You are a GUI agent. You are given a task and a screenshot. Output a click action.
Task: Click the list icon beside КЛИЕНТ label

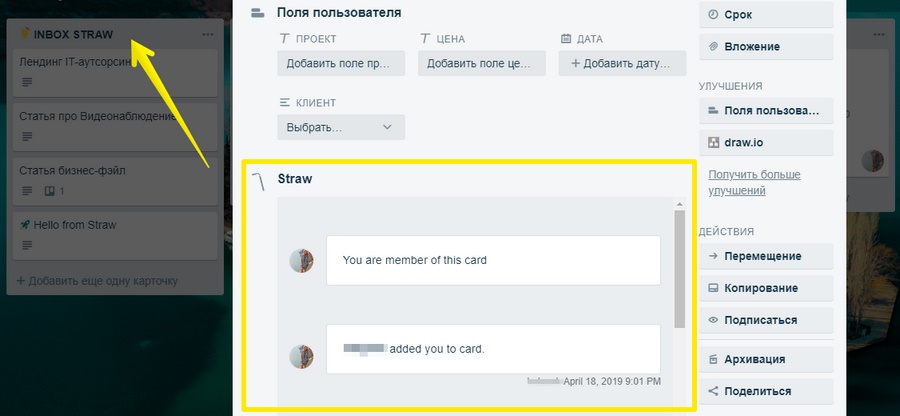pos(284,103)
